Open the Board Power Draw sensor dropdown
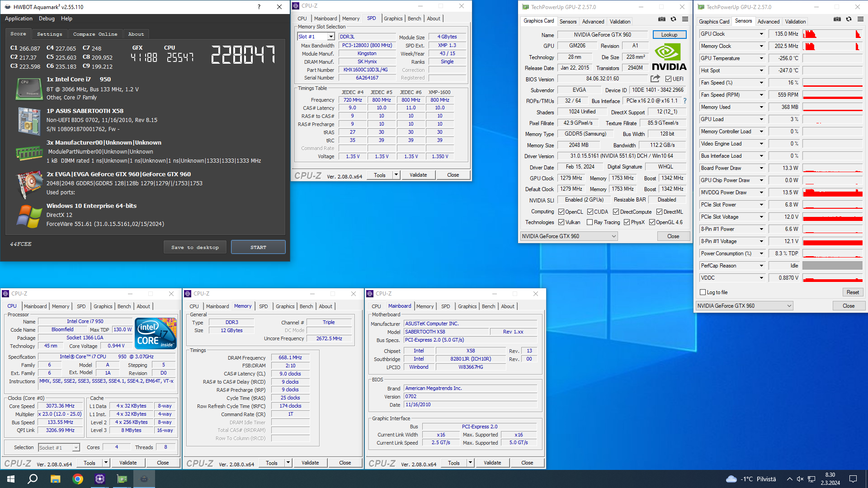The width and height of the screenshot is (868, 488). 761,168
